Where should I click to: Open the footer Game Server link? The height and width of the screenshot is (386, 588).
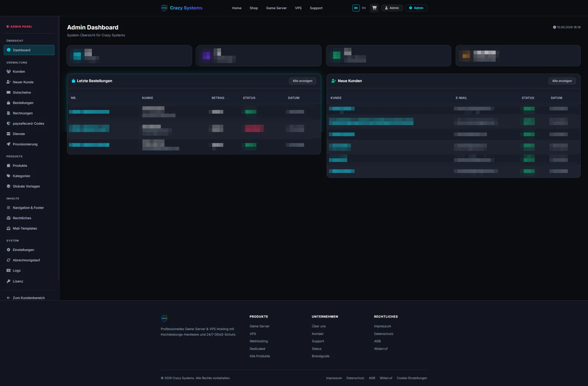point(259,326)
